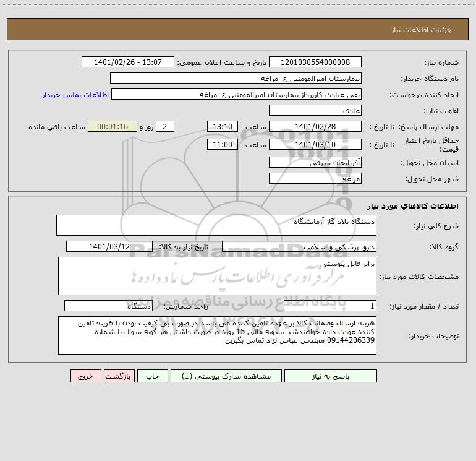This screenshot has height=461, width=476.
Task: Click label 'مشخصات کالای مورد نیاز:'
Action: (419, 277)
